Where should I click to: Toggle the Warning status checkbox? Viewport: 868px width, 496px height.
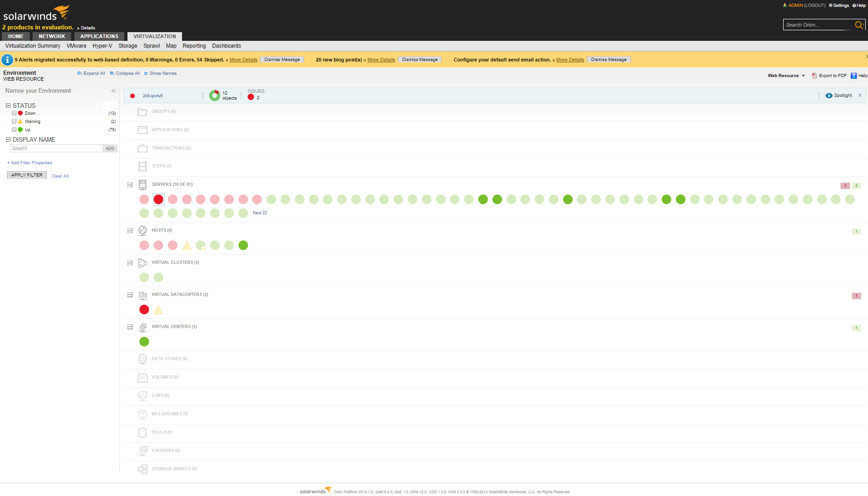pyautogui.click(x=14, y=122)
